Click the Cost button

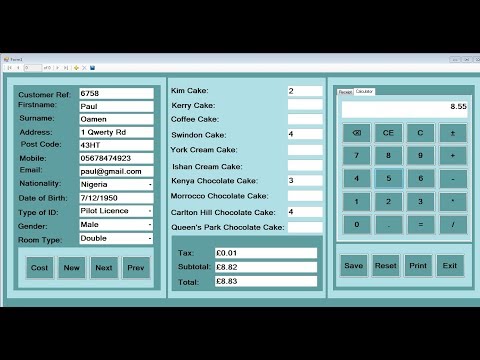39,268
